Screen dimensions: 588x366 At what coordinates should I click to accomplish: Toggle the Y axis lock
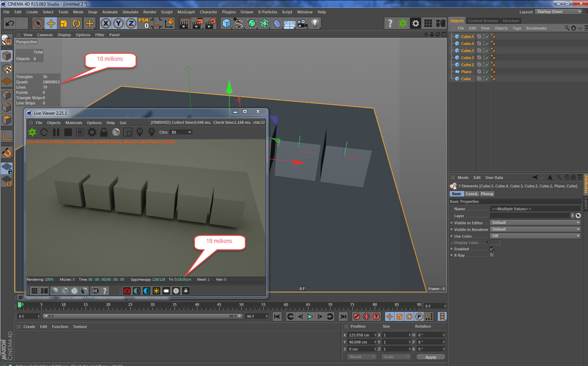(118, 24)
